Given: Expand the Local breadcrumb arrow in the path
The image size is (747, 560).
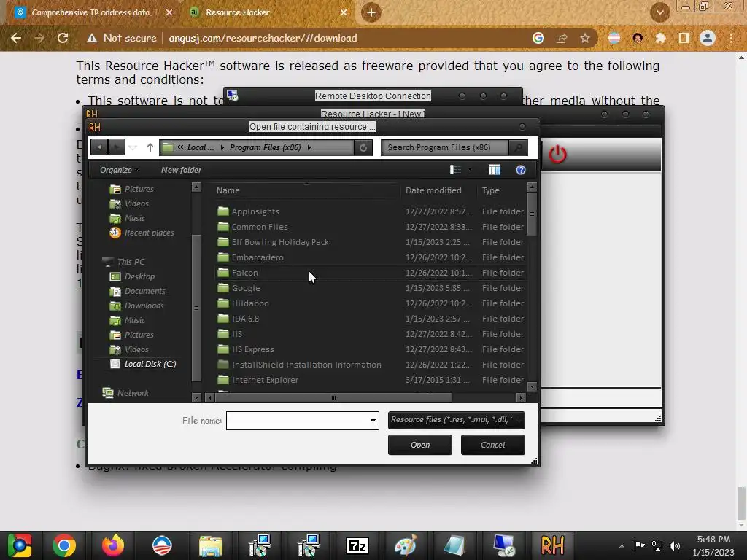Looking at the screenshot, I should pos(222,147).
